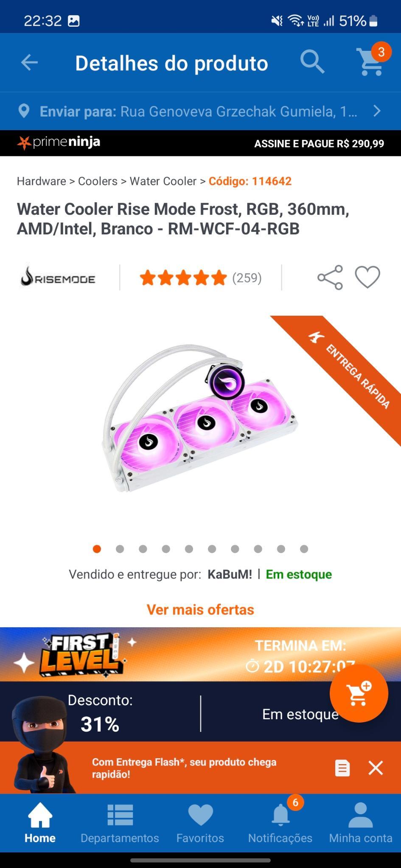Screen dimensions: 401x868
Task: Open the document icon in Entrega Flash banner
Action: coord(342,768)
